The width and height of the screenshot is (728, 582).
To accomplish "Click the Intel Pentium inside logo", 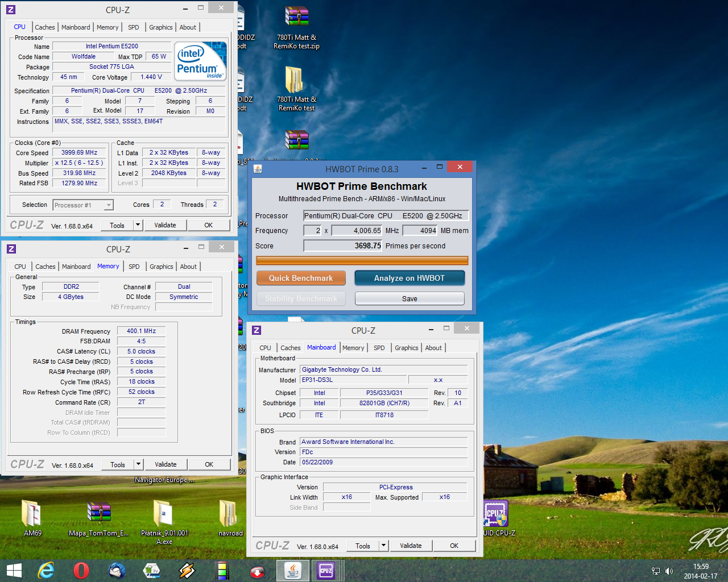I will pyautogui.click(x=200, y=61).
